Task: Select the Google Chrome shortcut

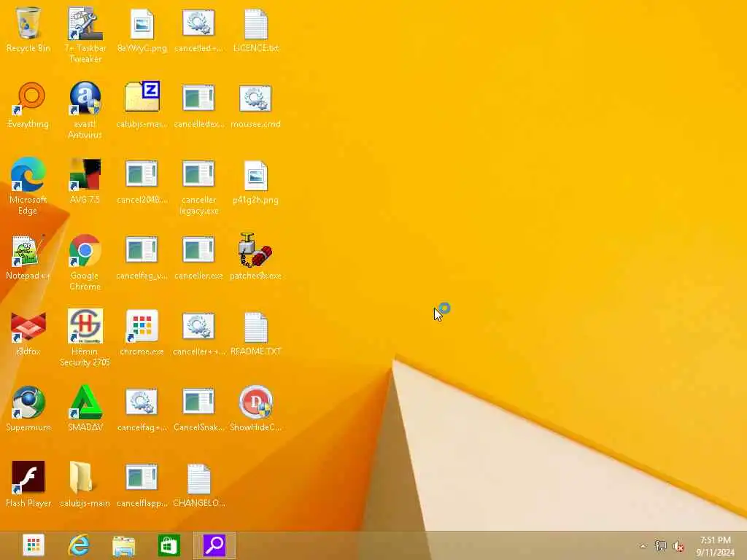Action: 85,251
